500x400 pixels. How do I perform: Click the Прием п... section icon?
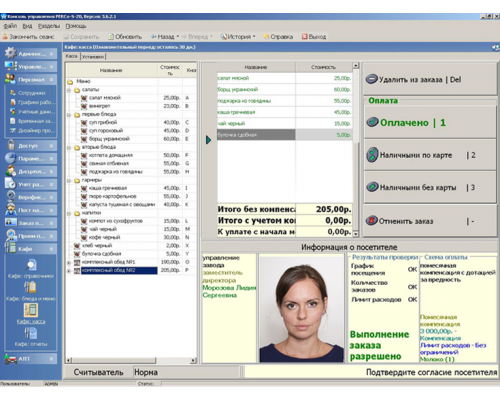(x=10, y=236)
